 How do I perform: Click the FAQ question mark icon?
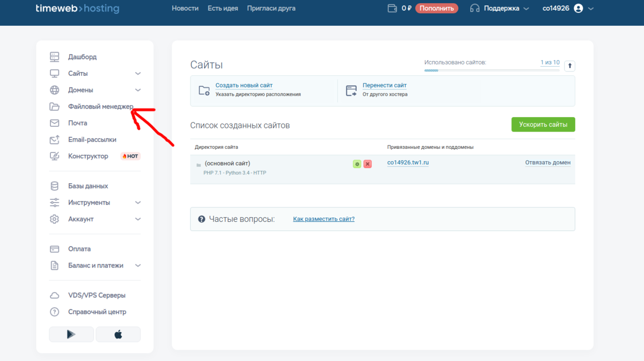point(202,219)
